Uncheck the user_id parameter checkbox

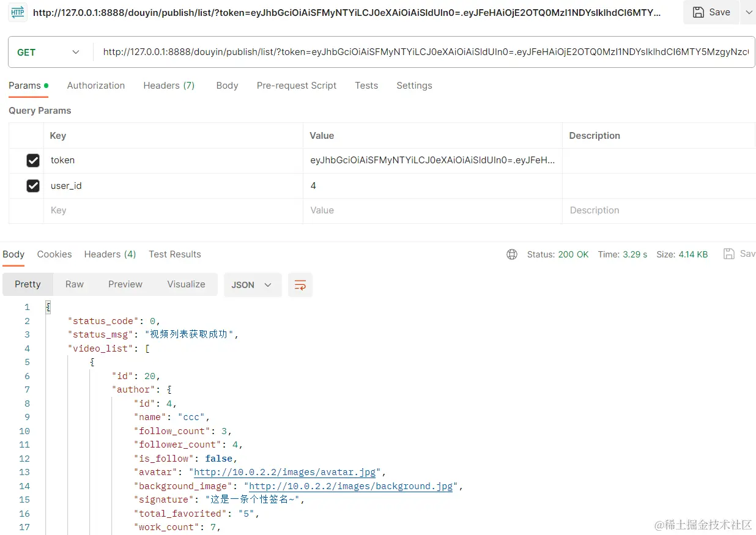[x=33, y=185]
